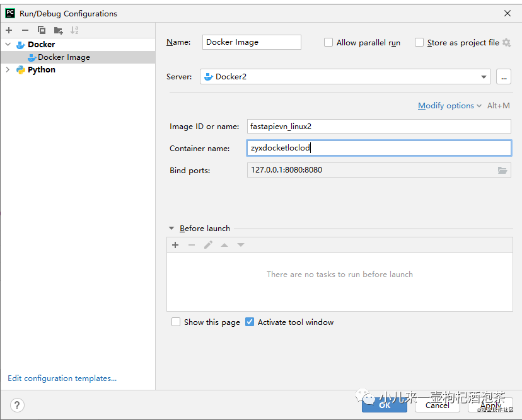Enable Allow parallel run checkbox
522x420 pixels.
tap(328, 42)
